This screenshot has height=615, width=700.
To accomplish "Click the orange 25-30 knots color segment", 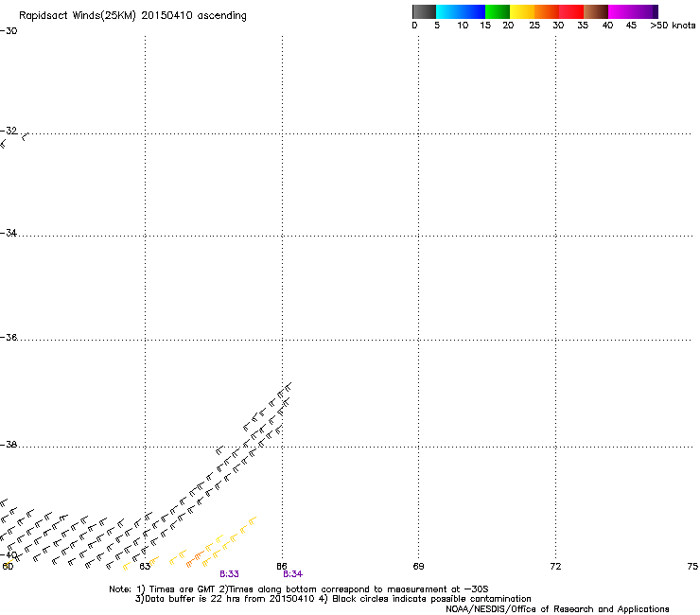I will 547,11.
